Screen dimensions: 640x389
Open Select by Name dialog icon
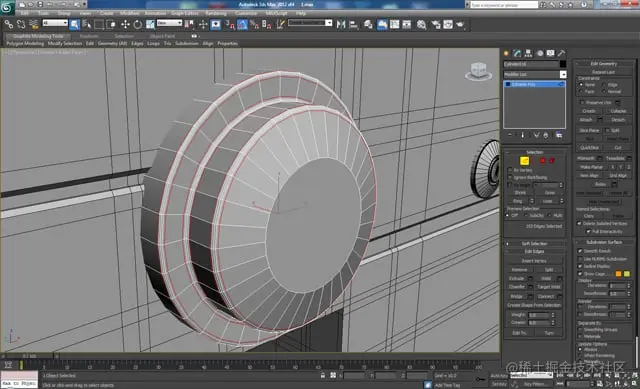coord(87,24)
